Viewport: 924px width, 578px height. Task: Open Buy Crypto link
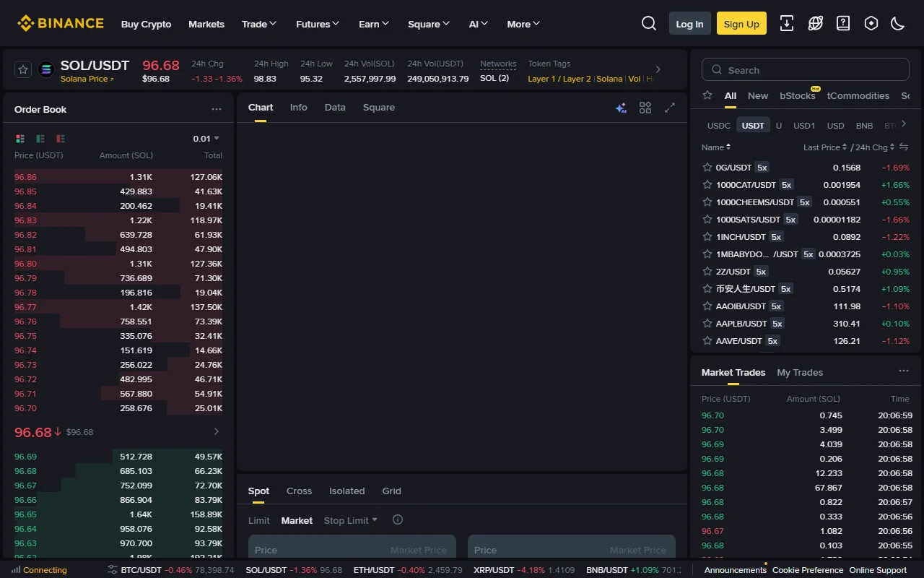(147, 24)
